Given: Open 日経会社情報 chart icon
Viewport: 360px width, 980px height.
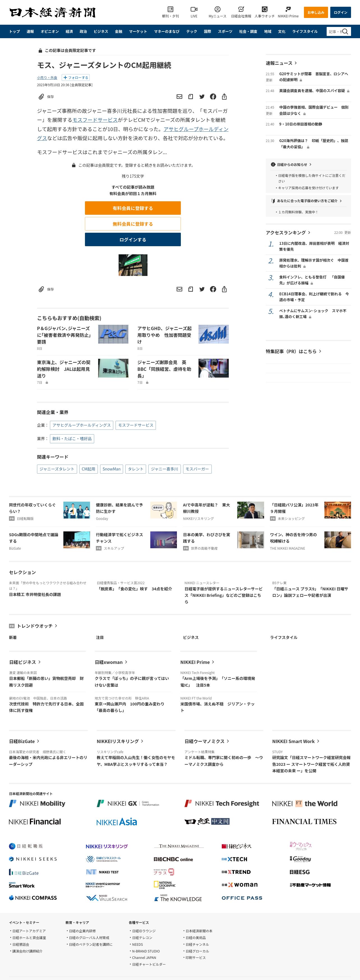Looking at the screenshot, I should pos(241,9).
